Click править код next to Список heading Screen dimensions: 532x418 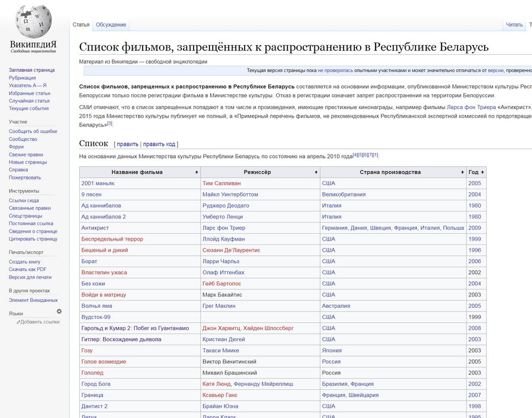click(x=159, y=144)
